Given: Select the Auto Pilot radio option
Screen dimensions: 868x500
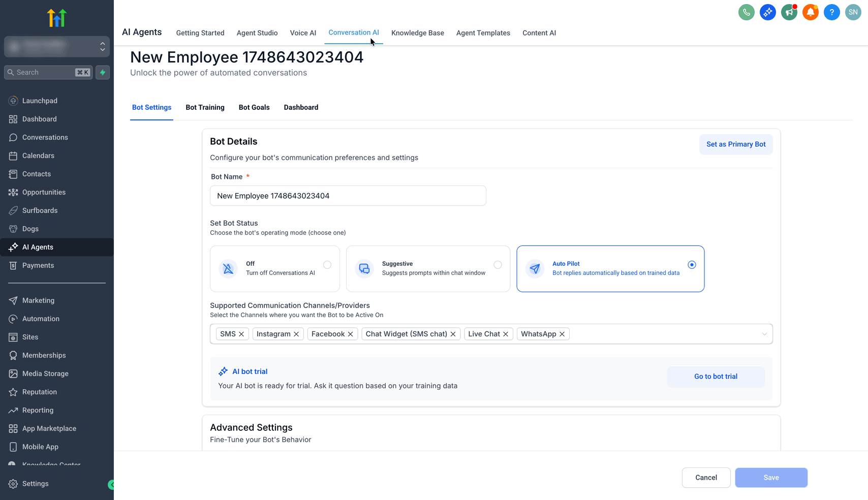Looking at the screenshot, I should click(x=692, y=265).
